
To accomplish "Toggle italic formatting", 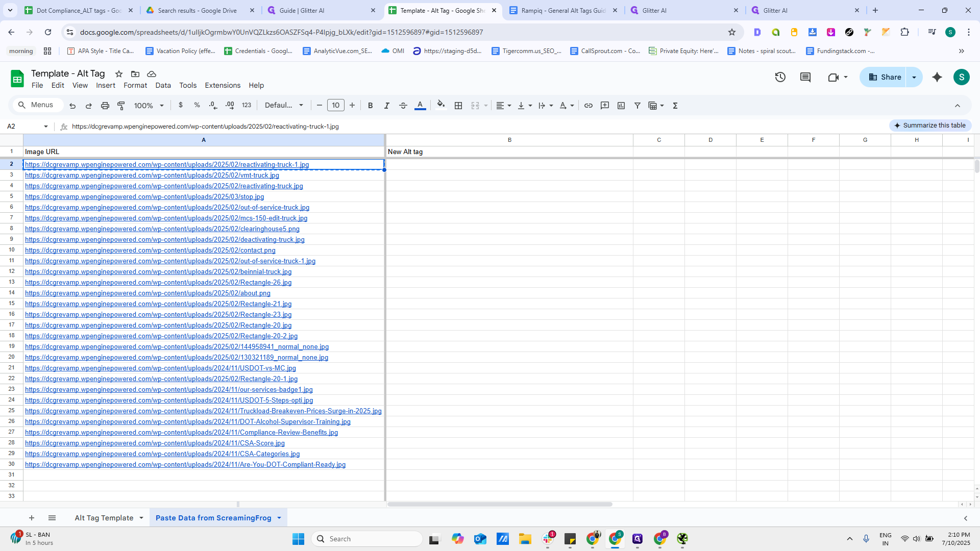I will pos(387,106).
